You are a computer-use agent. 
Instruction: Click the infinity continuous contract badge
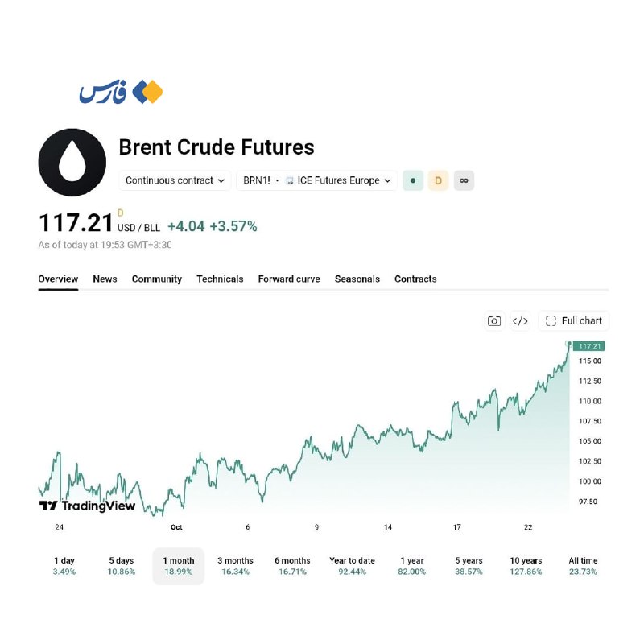(464, 180)
